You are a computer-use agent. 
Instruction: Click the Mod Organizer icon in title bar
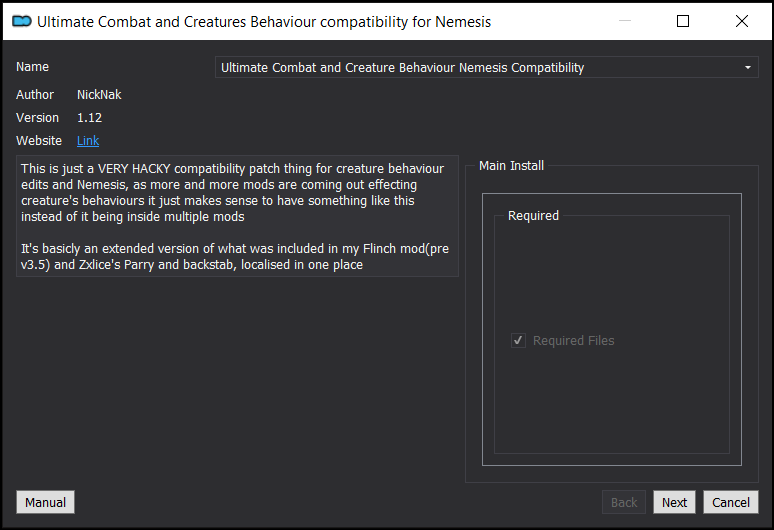pos(22,21)
